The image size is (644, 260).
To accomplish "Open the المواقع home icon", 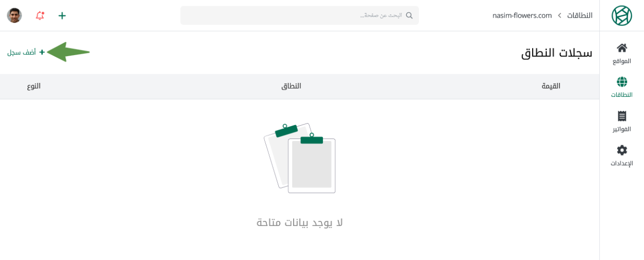I will click(622, 48).
